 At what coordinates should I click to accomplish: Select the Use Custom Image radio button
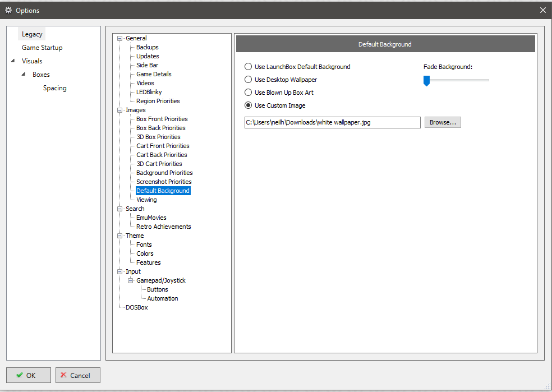point(249,105)
